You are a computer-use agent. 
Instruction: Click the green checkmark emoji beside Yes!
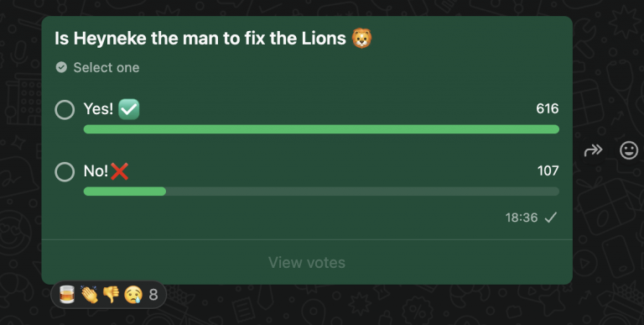pyautogui.click(x=129, y=109)
